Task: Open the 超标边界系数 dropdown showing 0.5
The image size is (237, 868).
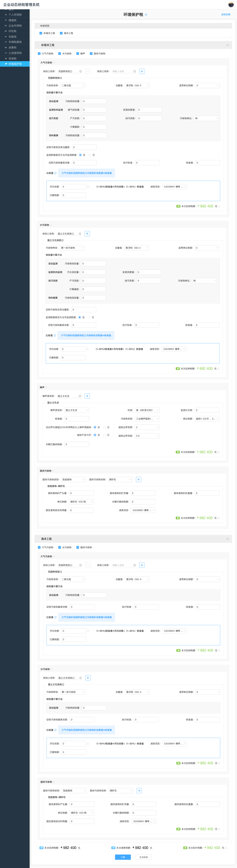Action: tap(147, 436)
